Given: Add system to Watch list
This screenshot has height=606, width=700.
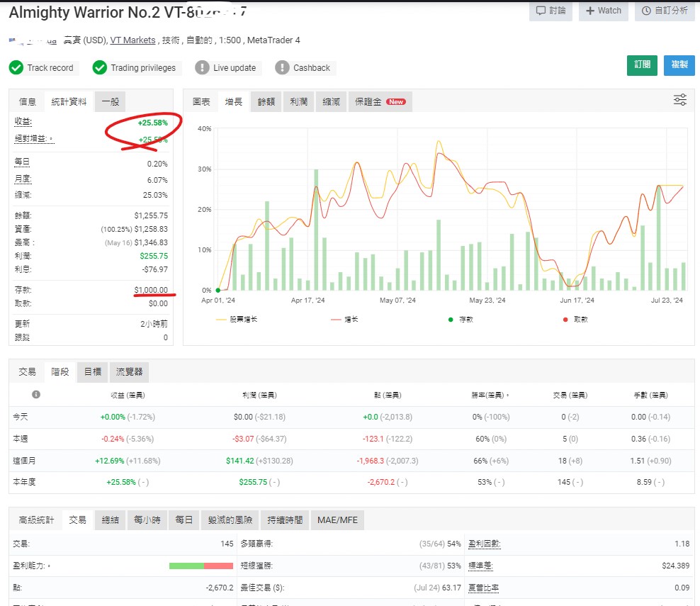Looking at the screenshot, I should point(603,11).
